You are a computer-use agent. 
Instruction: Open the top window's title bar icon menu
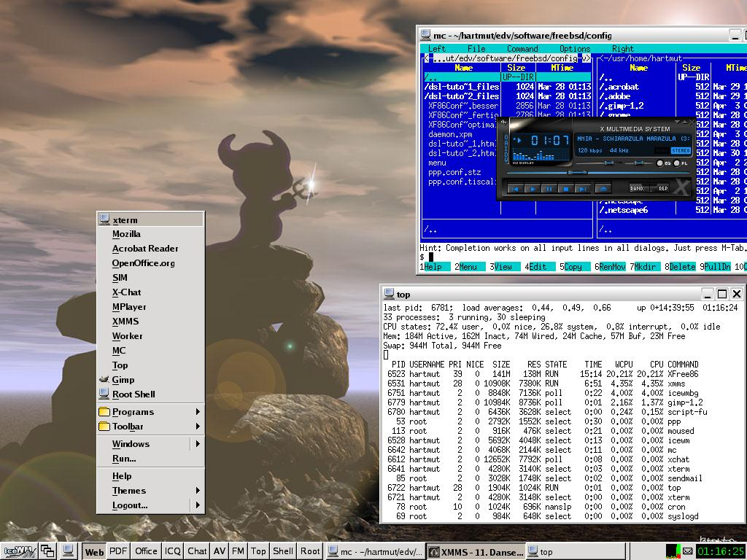click(390, 294)
